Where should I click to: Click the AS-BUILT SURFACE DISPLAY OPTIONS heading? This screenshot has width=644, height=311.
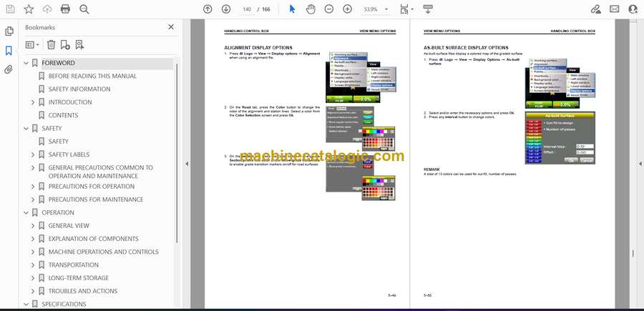click(466, 48)
